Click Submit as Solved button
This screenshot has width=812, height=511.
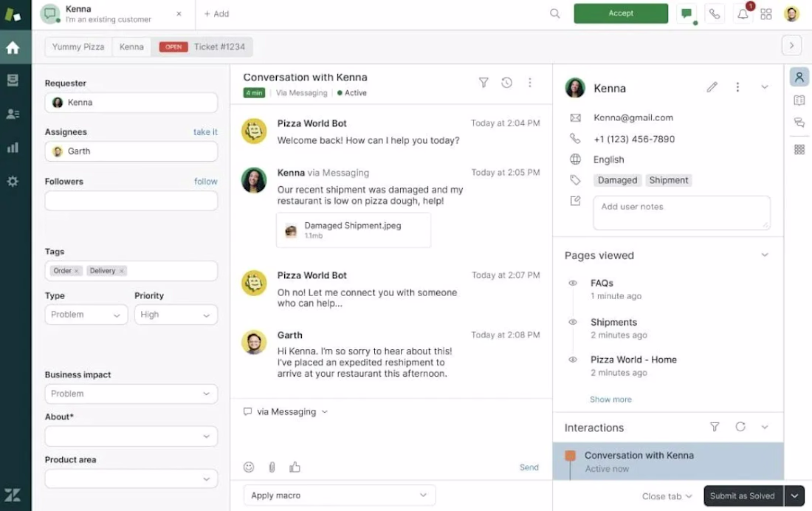tap(743, 496)
